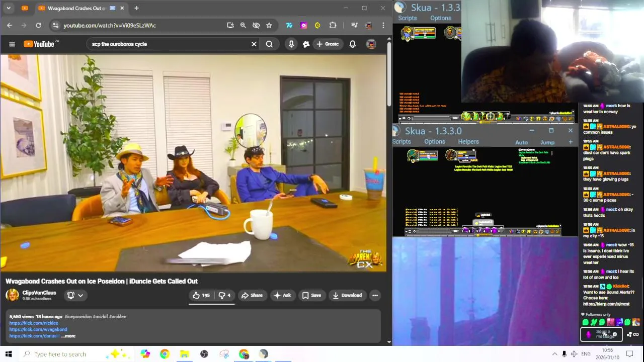Share the Wvagabond video
644x362 pixels.
252,296
